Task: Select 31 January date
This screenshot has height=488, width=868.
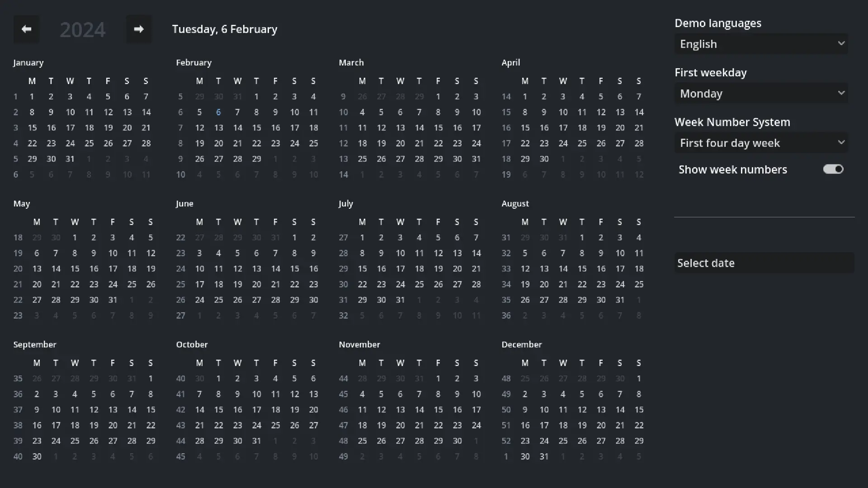Action: click(x=70, y=159)
